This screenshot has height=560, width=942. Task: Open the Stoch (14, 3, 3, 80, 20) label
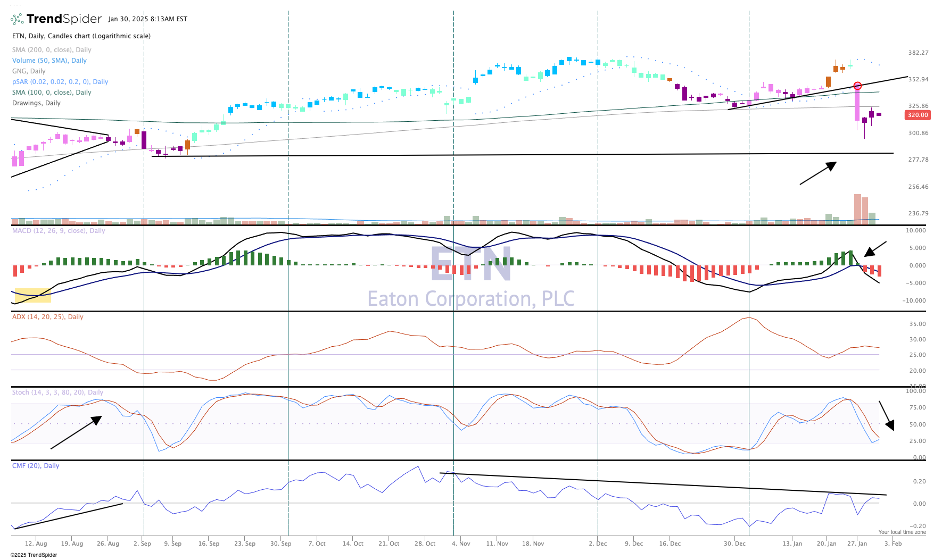(x=57, y=392)
